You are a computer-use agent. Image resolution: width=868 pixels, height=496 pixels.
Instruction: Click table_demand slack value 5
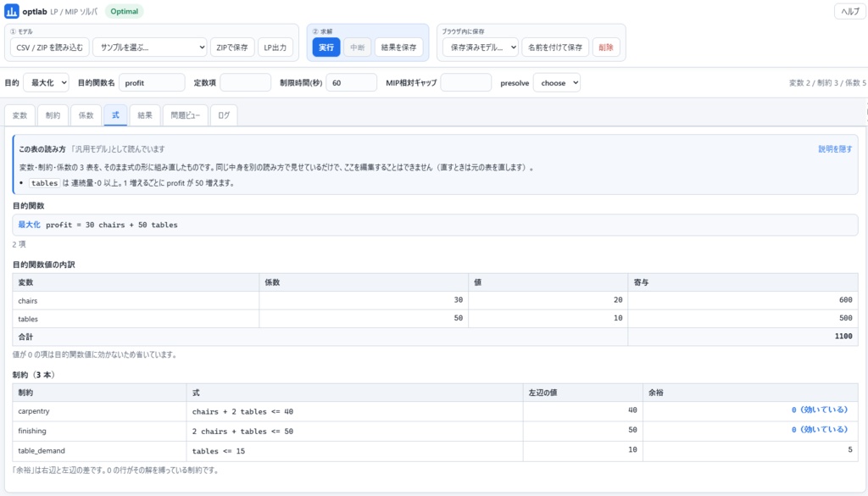click(850, 449)
